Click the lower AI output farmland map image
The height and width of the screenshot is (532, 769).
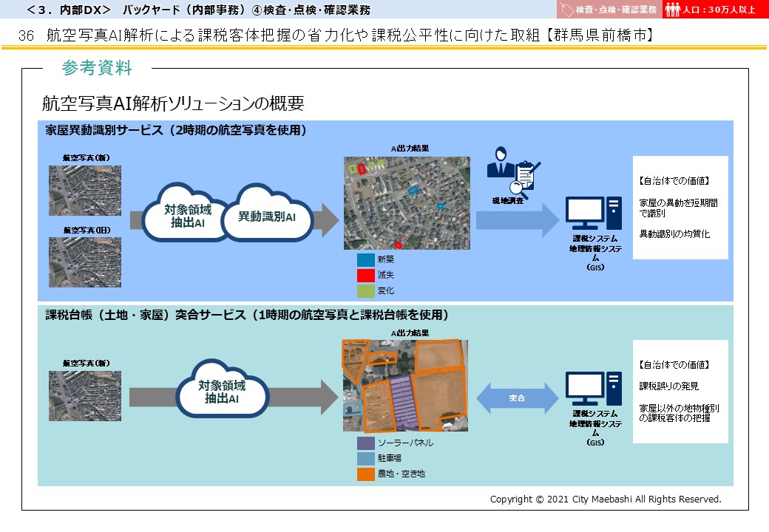(405, 386)
